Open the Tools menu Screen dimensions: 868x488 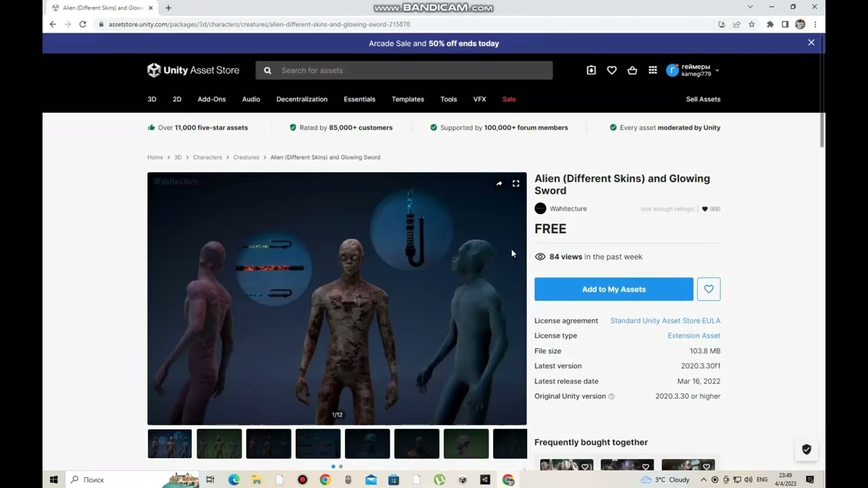[x=449, y=99]
